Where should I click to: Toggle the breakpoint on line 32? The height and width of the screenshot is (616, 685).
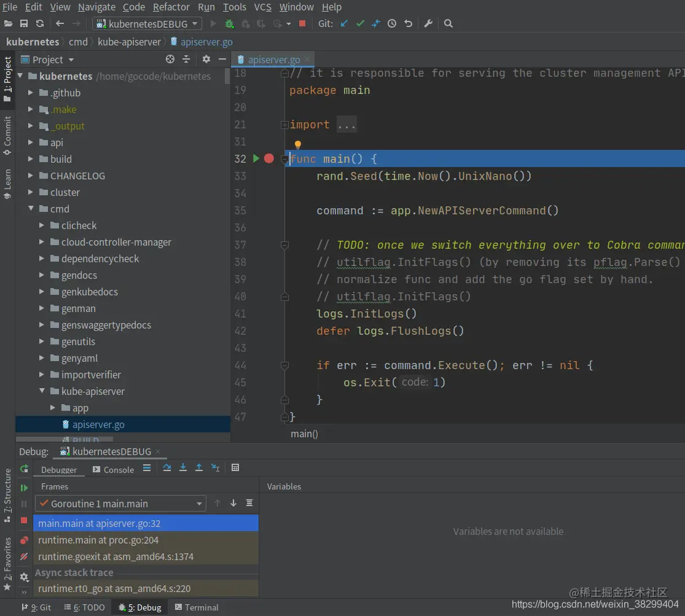(x=268, y=159)
